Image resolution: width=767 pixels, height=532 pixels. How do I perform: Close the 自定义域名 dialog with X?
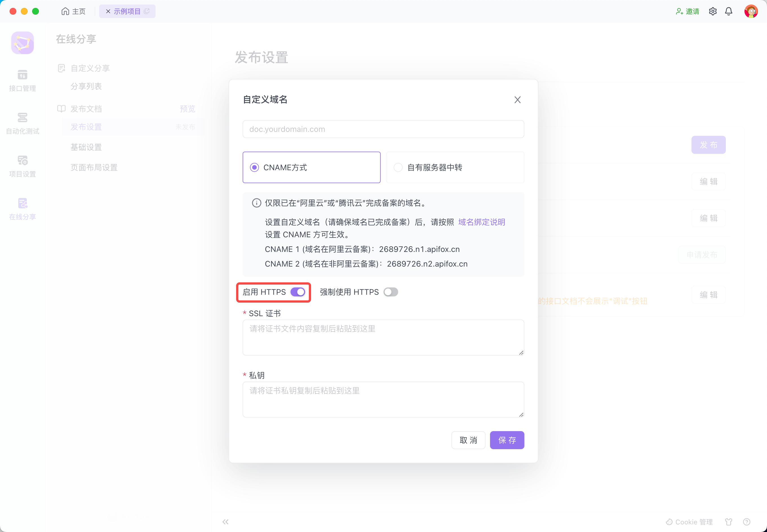(517, 100)
